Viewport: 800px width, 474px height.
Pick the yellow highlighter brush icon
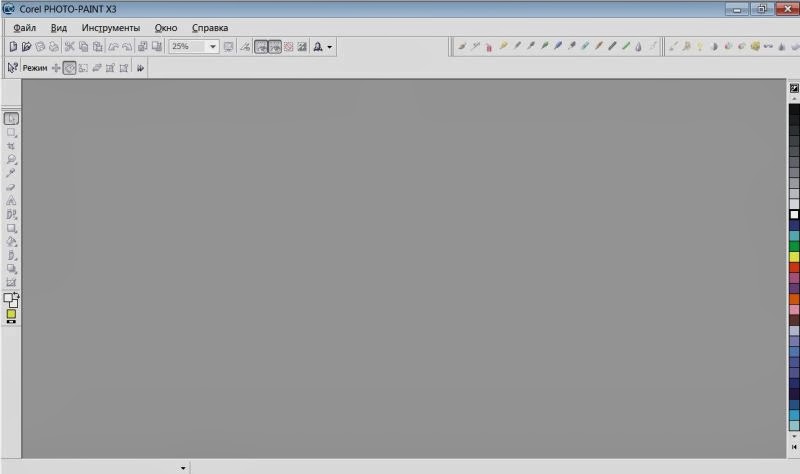pos(503,46)
